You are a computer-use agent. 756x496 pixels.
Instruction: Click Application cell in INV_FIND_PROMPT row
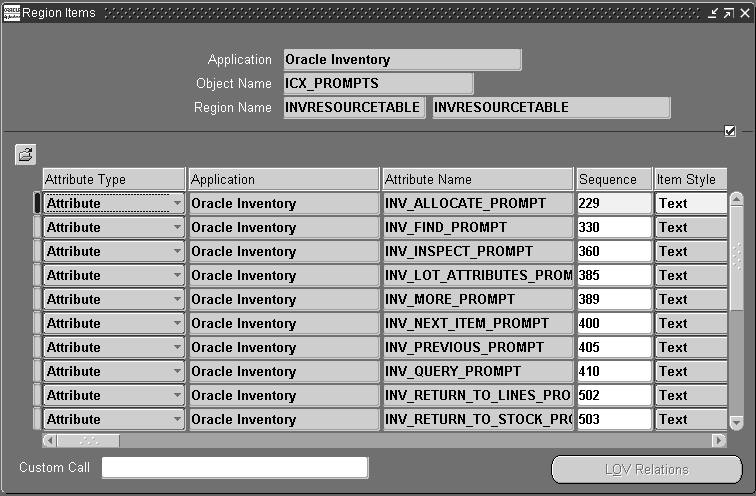click(284, 227)
